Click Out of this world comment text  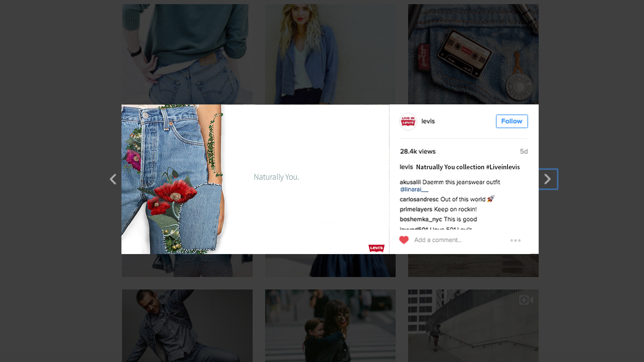(463, 199)
